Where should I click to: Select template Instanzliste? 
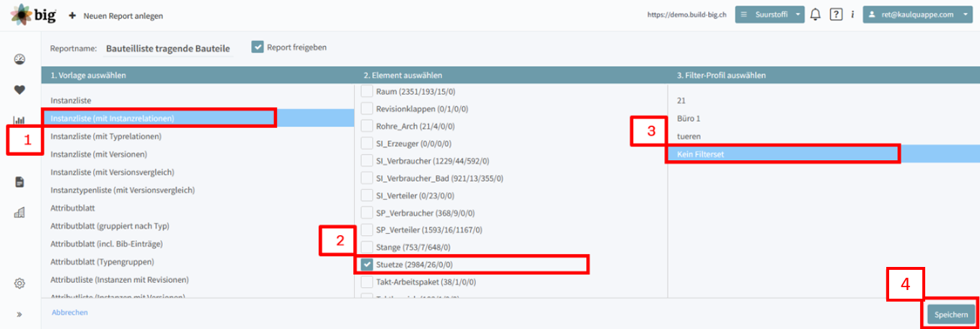coord(198,100)
